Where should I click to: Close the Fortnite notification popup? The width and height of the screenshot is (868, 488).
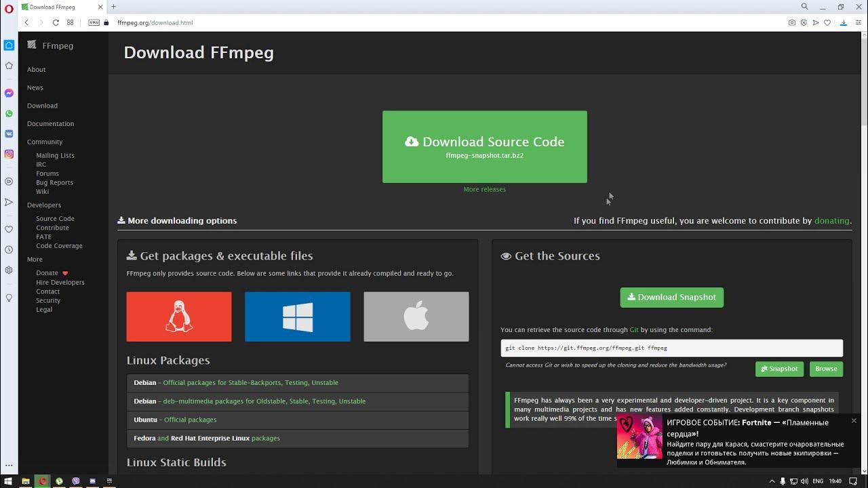point(854,421)
